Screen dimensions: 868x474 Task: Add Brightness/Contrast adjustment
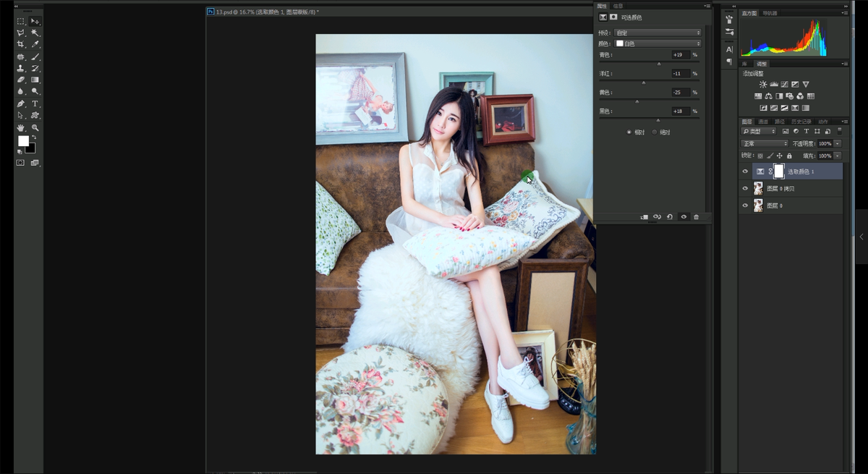(x=763, y=85)
